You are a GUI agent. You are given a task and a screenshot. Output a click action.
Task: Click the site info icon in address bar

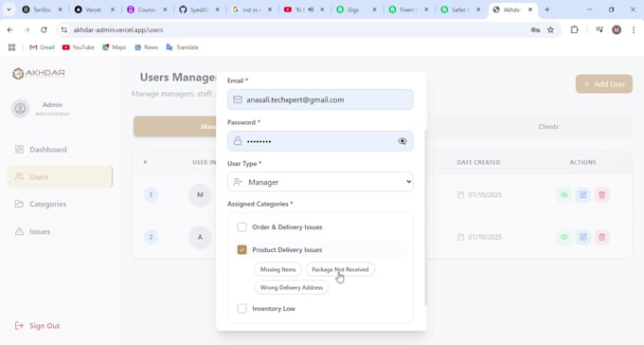pyautogui.click(x=63, y=29)
